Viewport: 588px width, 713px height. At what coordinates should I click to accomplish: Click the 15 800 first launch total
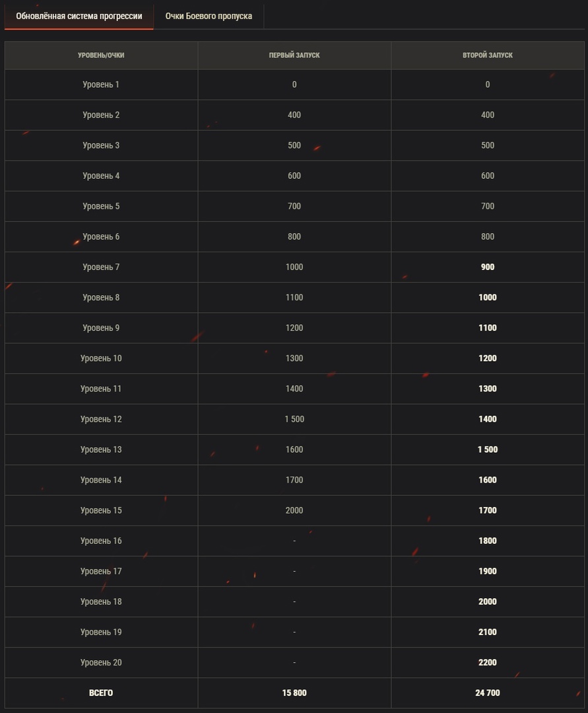[294, 693]
